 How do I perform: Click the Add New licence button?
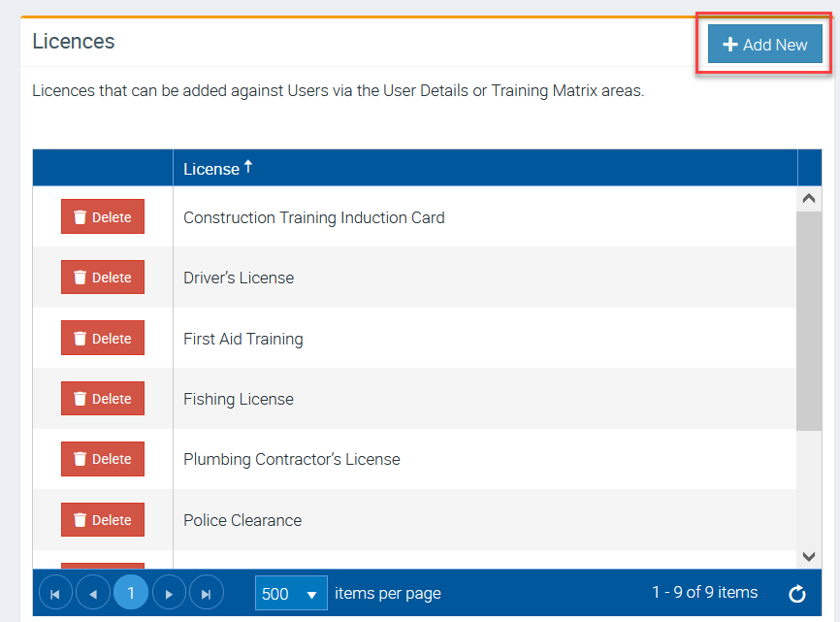(764, 45)
